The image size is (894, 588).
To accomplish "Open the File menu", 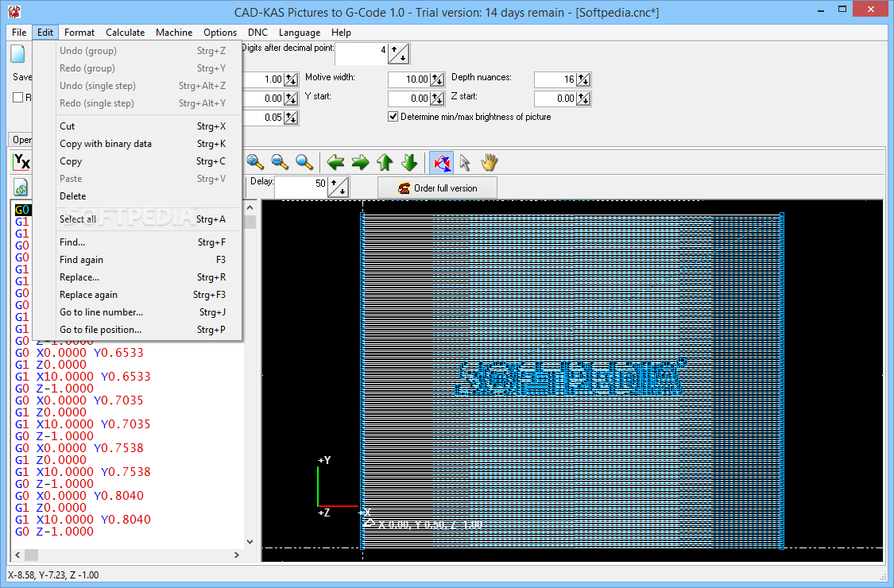I will (19, 33).
